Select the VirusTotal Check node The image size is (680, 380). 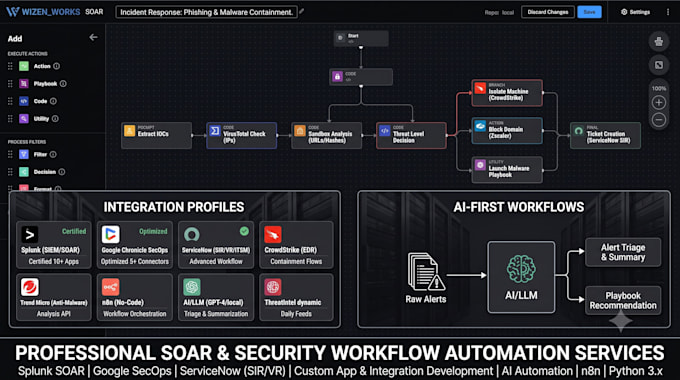click(x=242, y=135)
